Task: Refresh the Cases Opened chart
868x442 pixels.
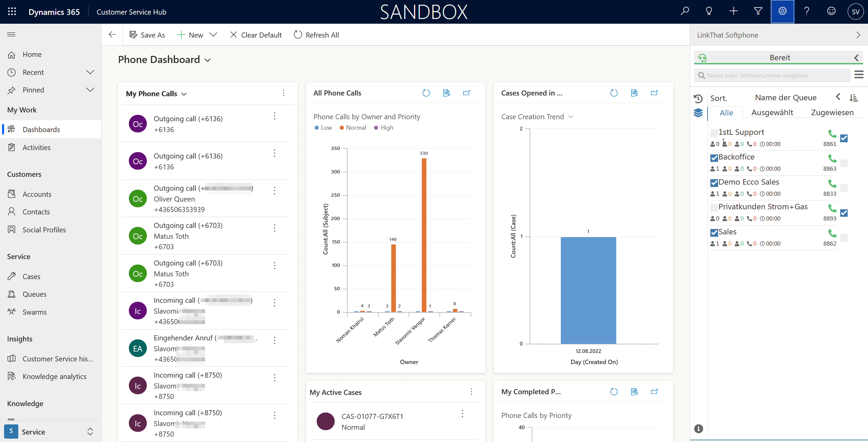Action: point(614,93)
